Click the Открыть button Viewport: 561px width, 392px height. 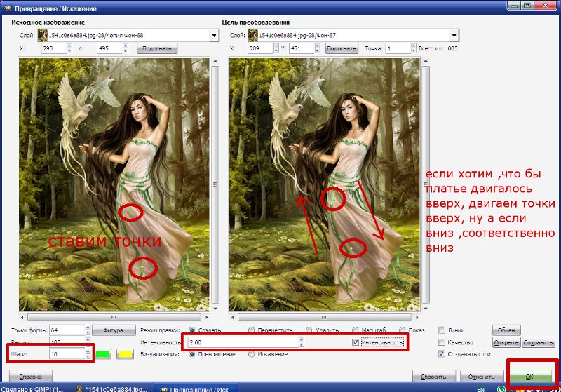point(506,342)
